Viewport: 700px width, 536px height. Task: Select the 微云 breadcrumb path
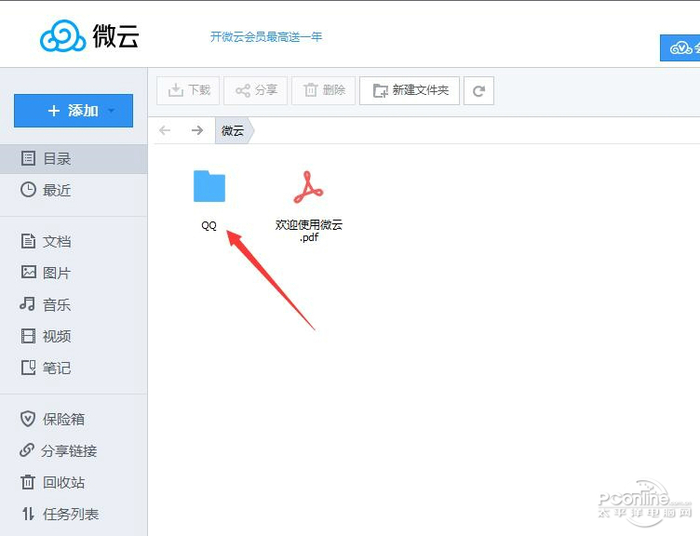coord(234,131)
